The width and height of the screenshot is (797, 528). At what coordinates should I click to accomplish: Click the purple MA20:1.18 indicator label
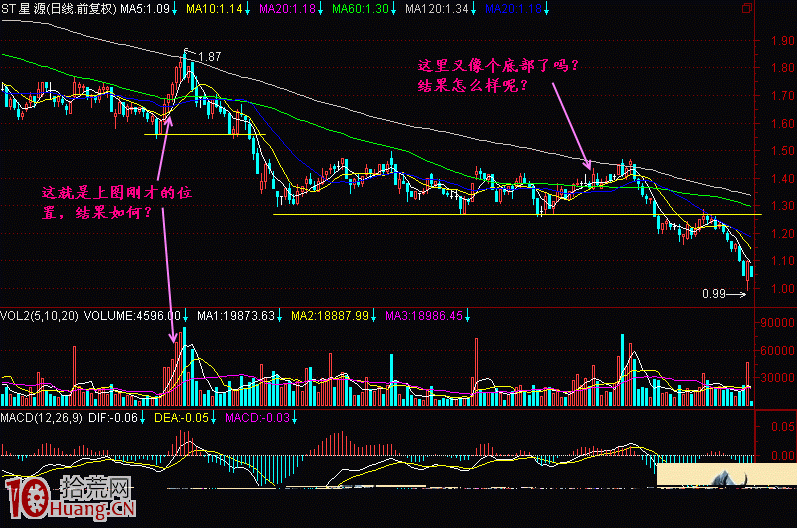287,9
